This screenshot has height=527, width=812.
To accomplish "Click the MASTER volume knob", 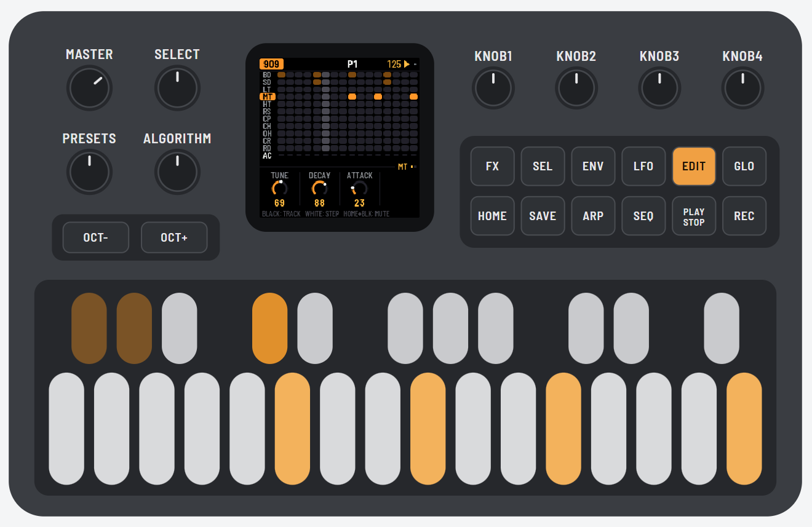I will [89, 88].
